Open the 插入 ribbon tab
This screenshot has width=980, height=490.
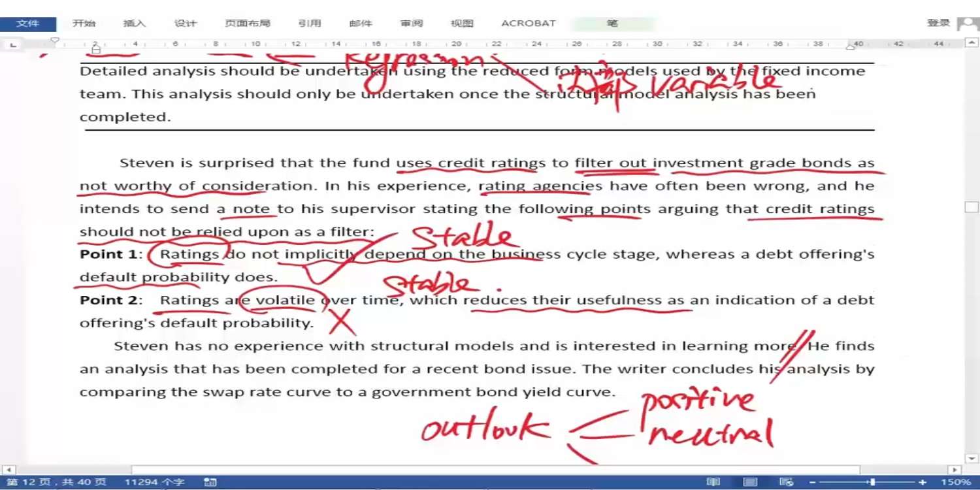pos(135,24)
